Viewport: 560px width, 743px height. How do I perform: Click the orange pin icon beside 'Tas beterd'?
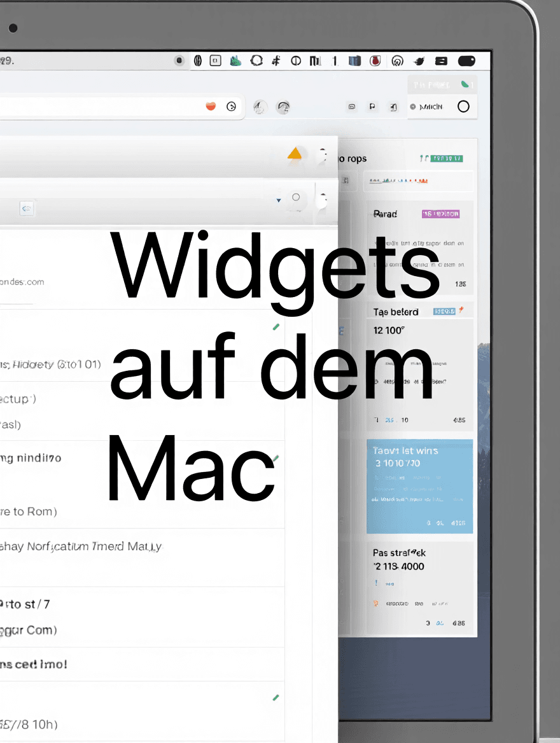[x=461, y=310]
